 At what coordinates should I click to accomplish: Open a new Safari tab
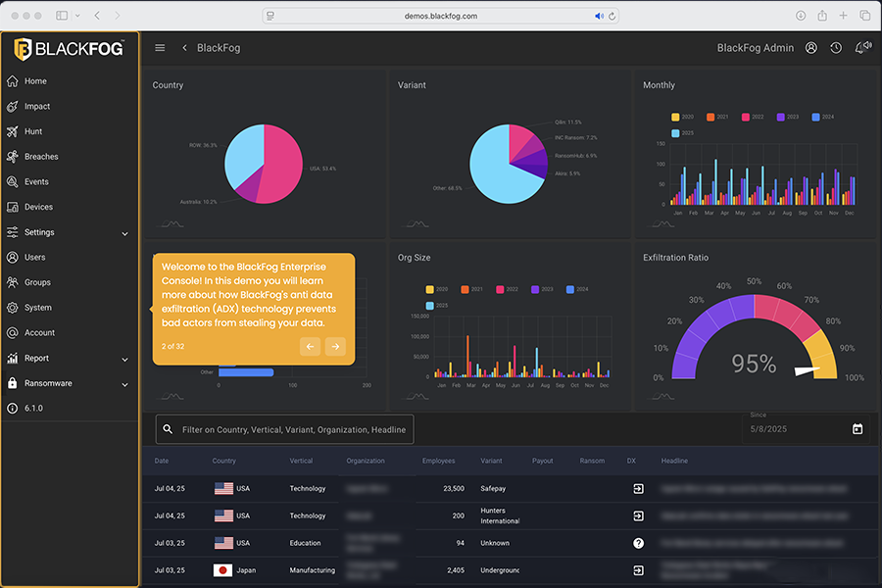point(843,16)
